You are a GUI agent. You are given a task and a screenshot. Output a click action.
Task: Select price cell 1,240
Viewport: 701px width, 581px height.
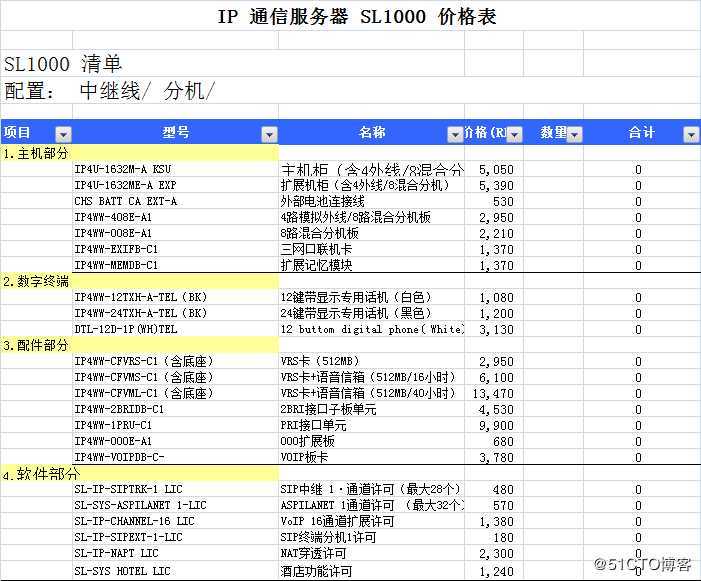point(494,571)
